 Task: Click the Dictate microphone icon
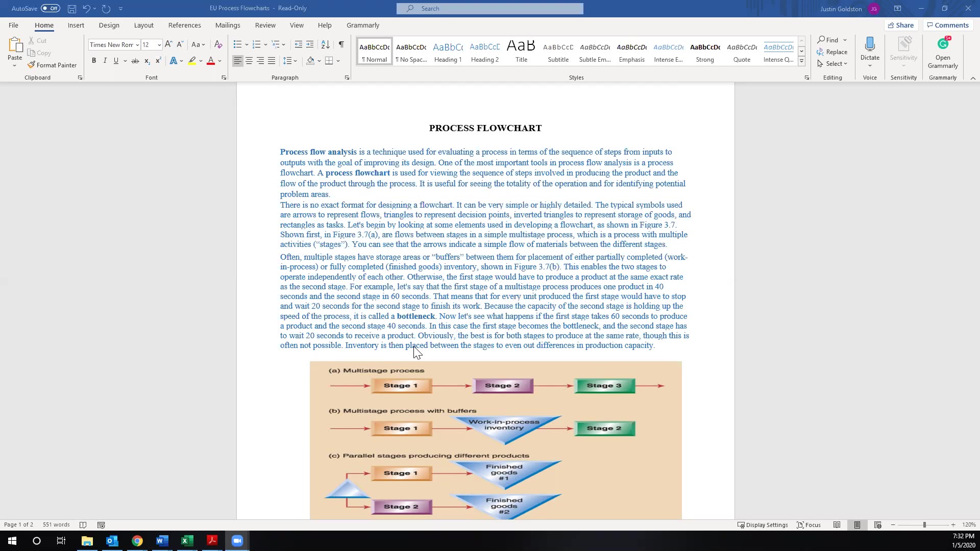pyautogui.click(x=870, y=45)
